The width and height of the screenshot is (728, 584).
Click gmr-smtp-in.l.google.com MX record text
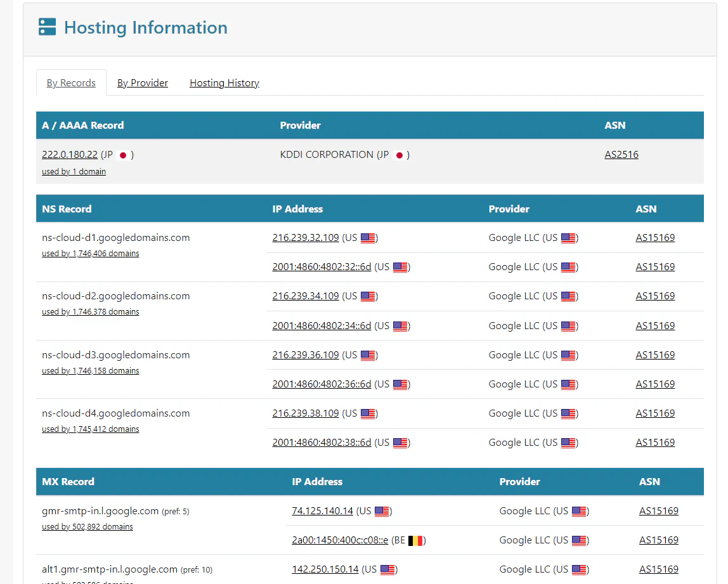tap(100, 511)
